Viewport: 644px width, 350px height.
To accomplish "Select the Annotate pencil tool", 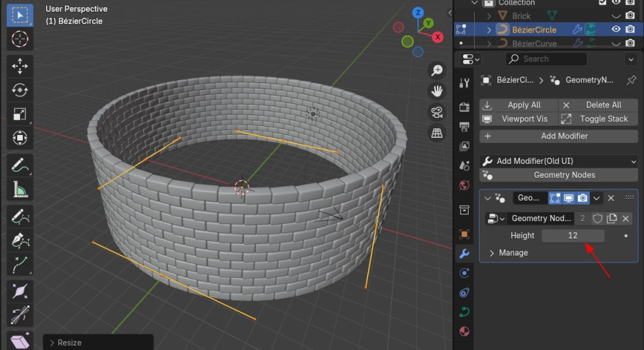I will (x=20, y=166).
